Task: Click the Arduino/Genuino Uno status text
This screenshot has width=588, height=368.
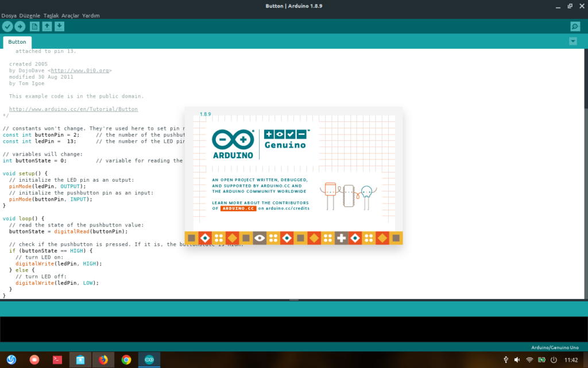Action: [x=555, y=348]
